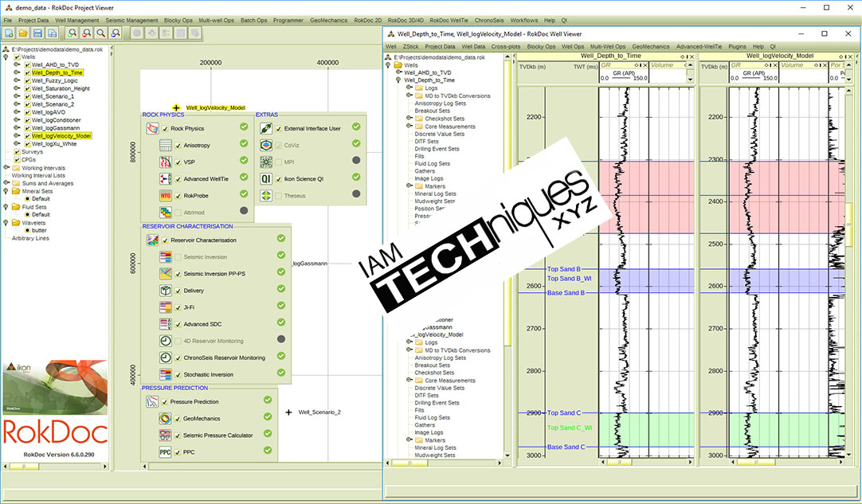Open the VSP module icon
Image resolution: width=862 pixels, height=504 pixels.
[x=166, y=162]
